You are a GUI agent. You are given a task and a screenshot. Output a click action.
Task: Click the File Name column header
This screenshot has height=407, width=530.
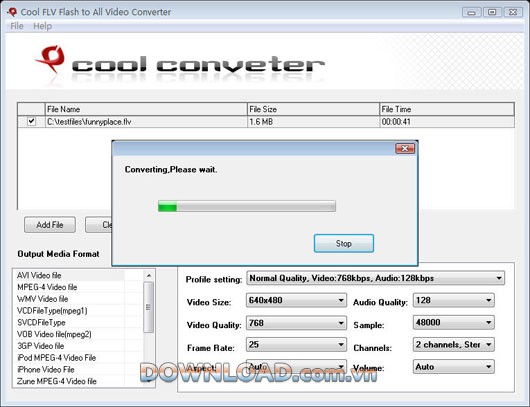coord(146,109)
